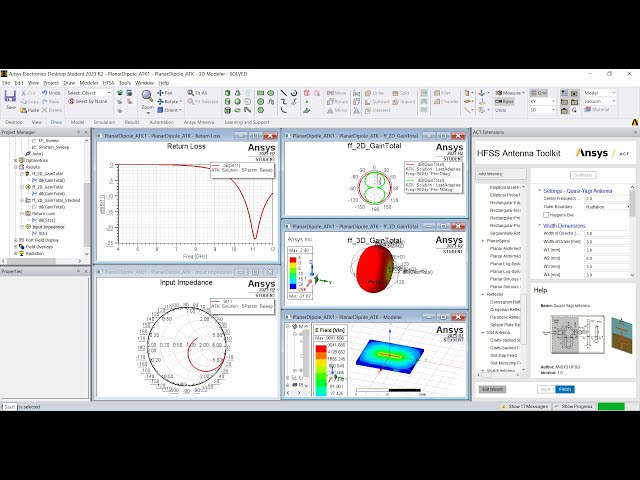640x480 pixels.
Task: Click the Unite boolean tool
Action: pos(374,93)
